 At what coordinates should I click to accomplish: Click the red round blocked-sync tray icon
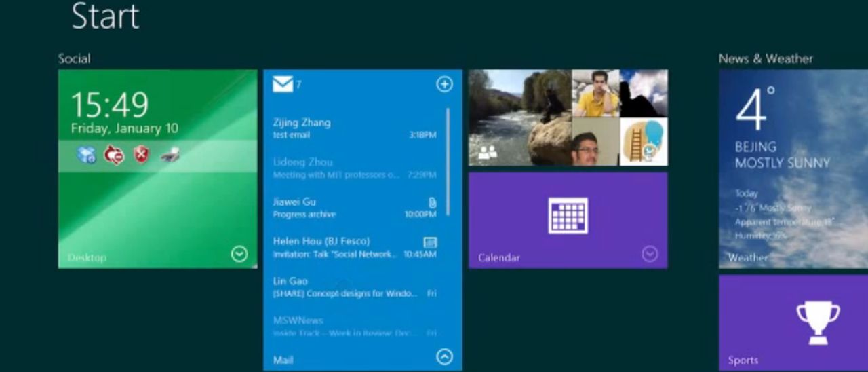point(113,155)
